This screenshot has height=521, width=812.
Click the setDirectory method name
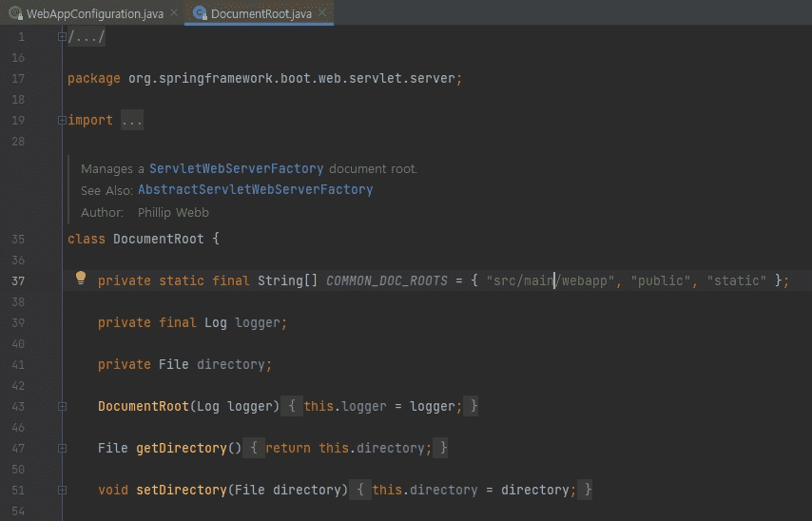pos(182,490)
